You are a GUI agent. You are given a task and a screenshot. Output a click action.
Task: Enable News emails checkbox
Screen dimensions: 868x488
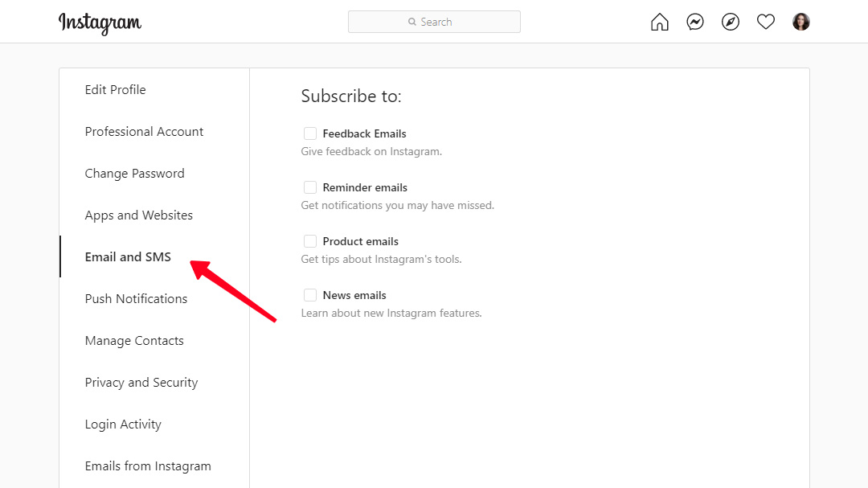tap(310, 295)
